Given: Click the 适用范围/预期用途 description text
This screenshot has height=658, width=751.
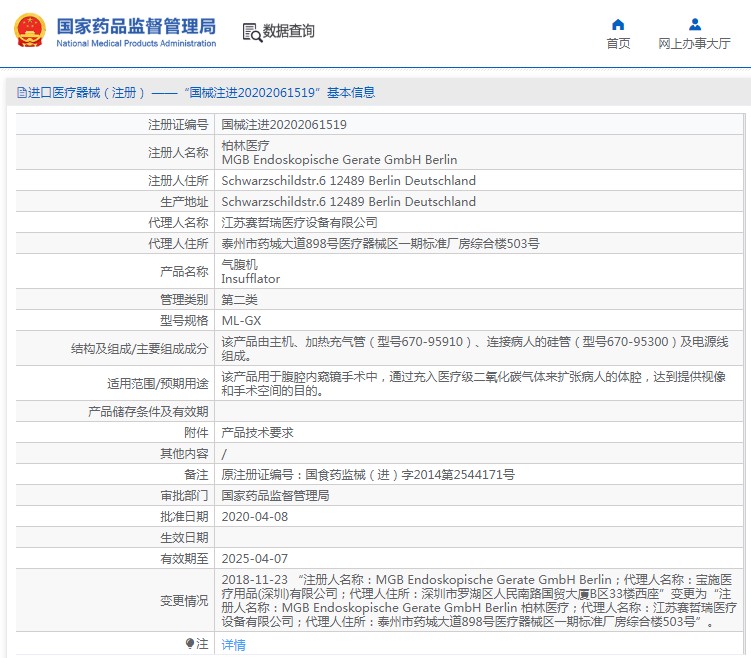Looking at the screenshot, I should pyautogui.click(x=473, y=384).
